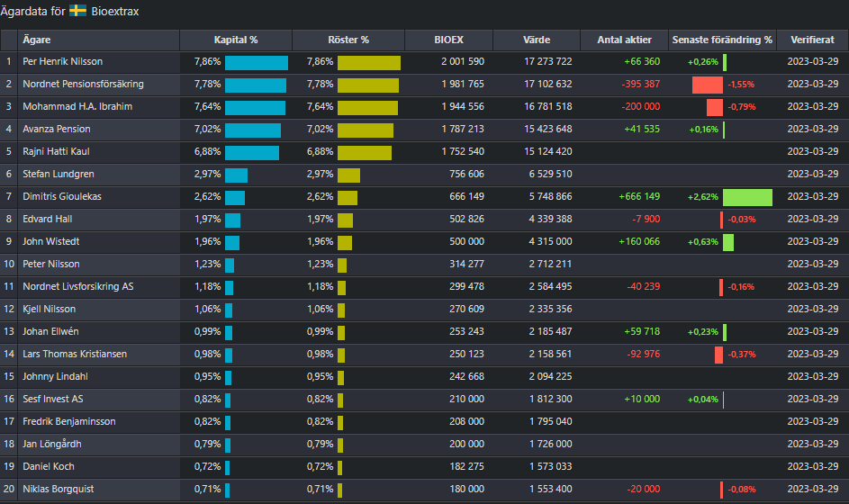Viewport: 849px width, 504px height.
Task: Click the share change -395 387
Action: point(641,84)
